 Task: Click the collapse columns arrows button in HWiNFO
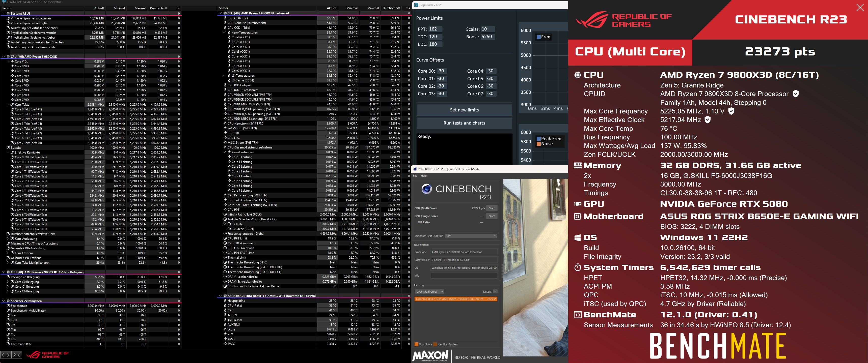(16, 354)
